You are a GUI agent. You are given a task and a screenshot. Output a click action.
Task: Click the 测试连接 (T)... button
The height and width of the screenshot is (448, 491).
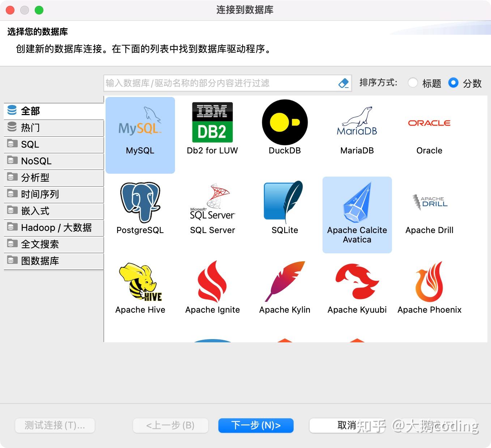point(55,426)
